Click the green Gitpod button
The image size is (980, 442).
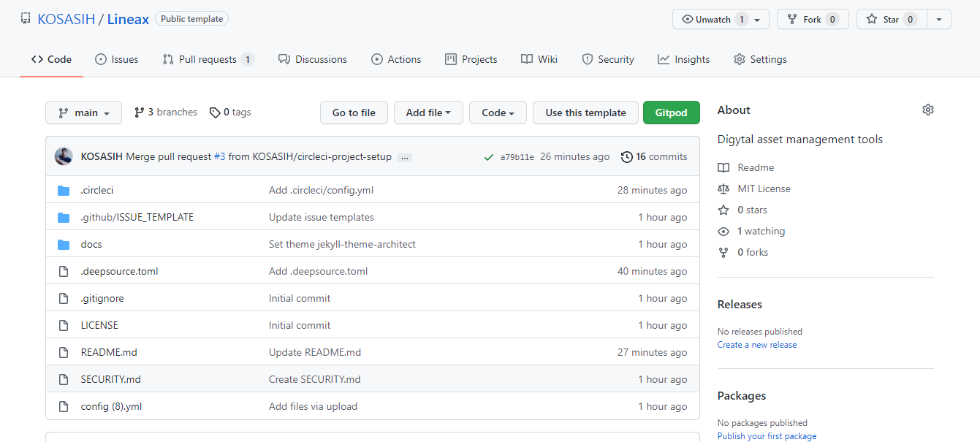pyautogui.click(x=671, y=113)
